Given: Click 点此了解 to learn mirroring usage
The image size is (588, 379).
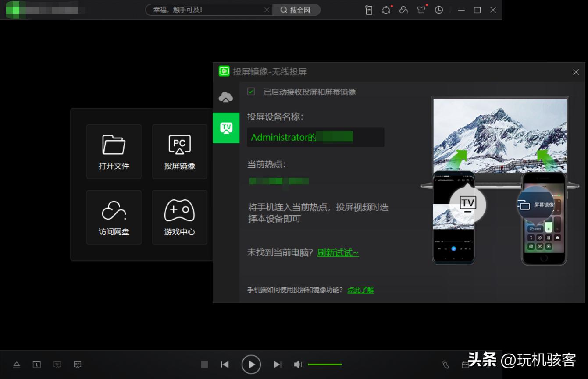Looking at the screenshot, I should [x=360, y=290].
